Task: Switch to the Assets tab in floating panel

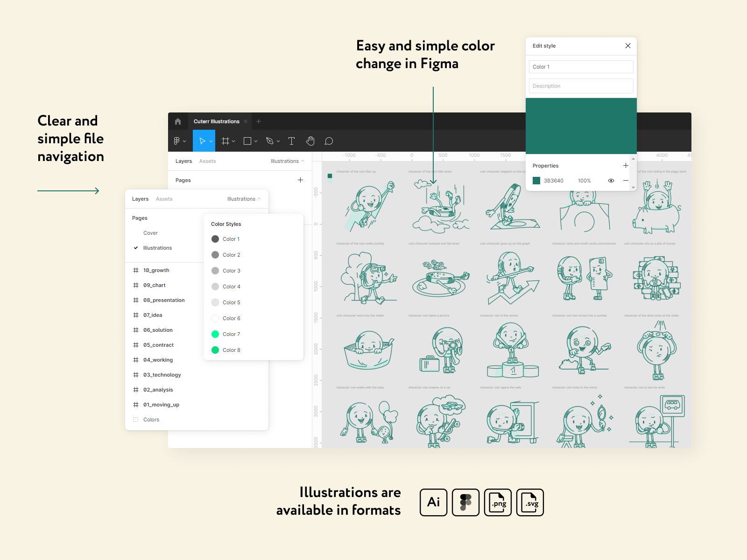Action: point(164,199)
